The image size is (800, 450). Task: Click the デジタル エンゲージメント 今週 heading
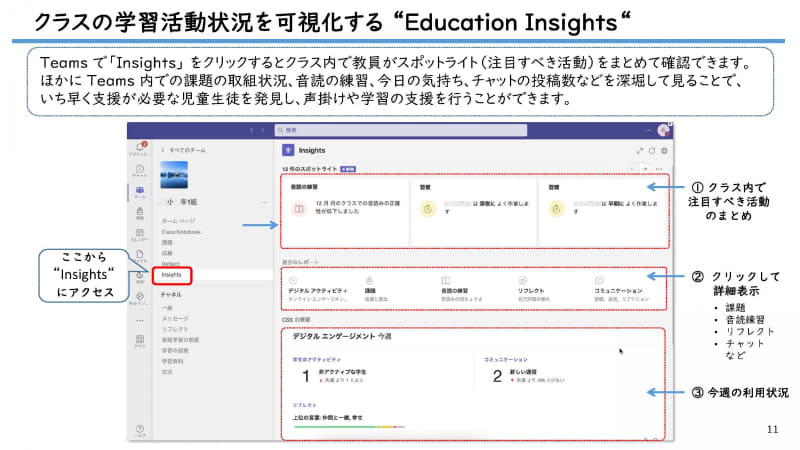click(x=342, y=336)
